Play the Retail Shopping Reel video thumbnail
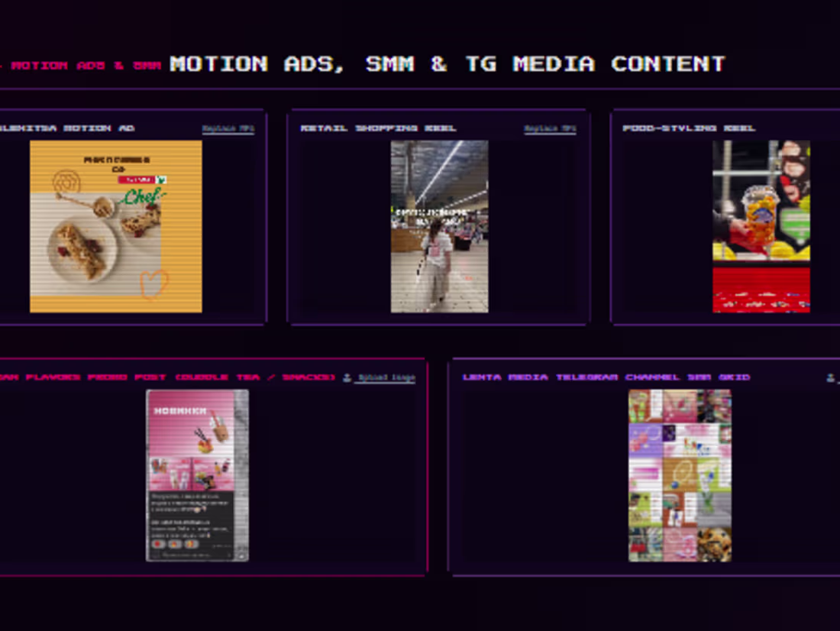This screenshot has height=631, width=840. 440,226
